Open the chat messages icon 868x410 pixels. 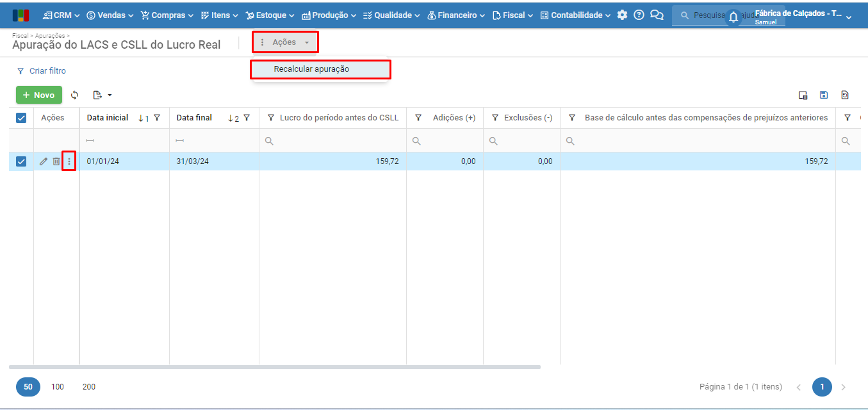coord(657,15)
